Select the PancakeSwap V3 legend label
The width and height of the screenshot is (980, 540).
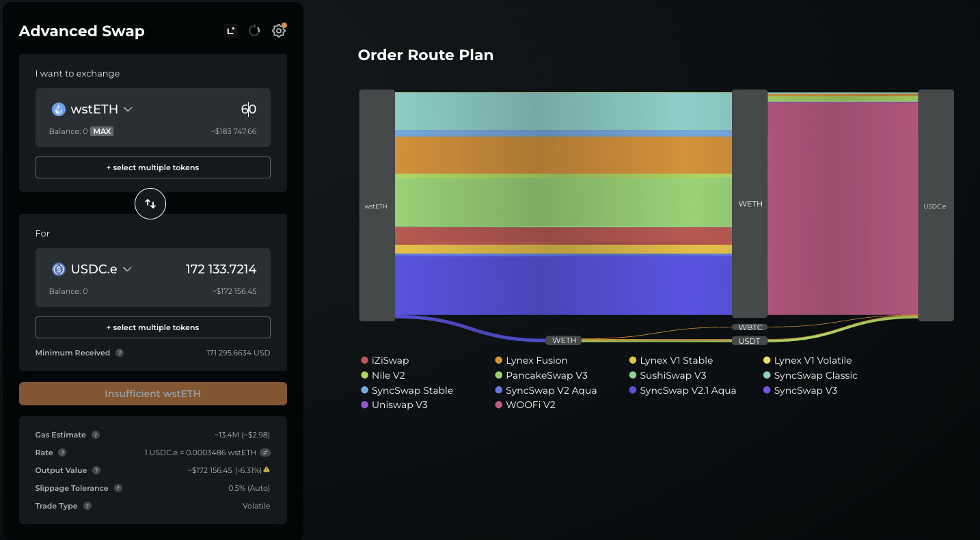(x=547, y=375)
